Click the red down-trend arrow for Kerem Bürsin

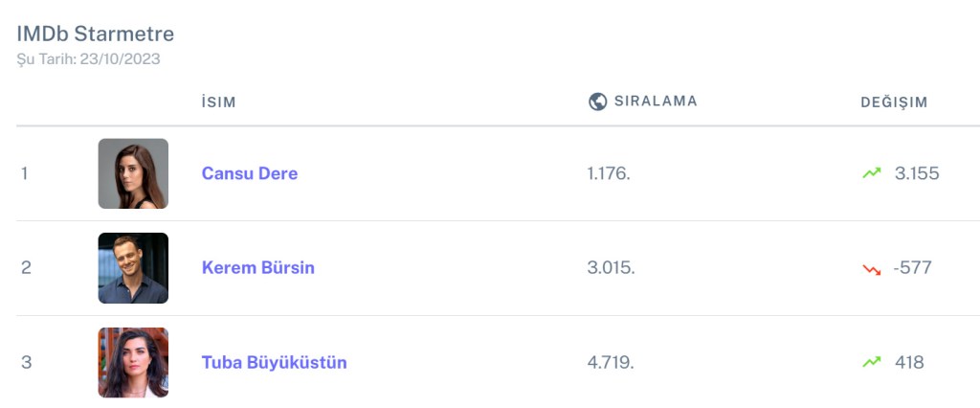click(x=871, y=268)
